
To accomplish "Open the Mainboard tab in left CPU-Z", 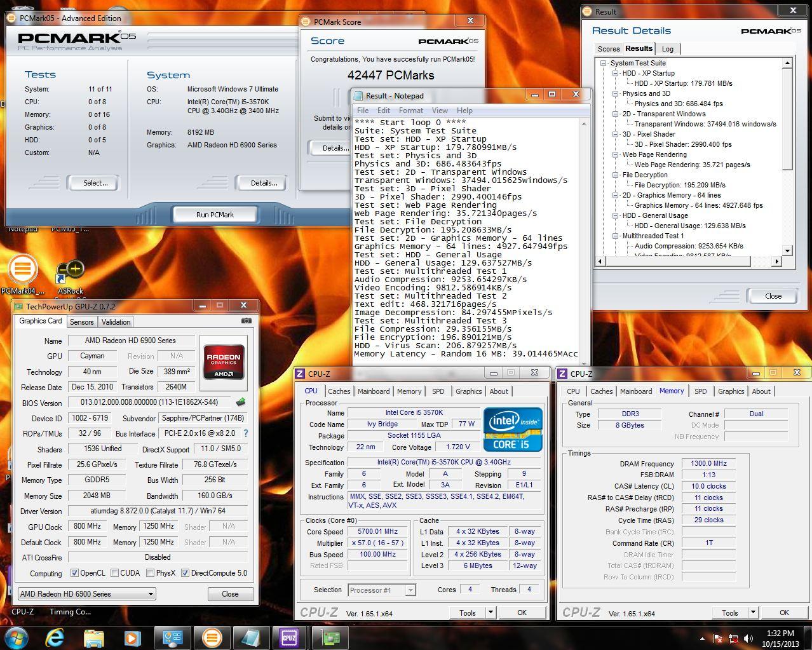I will (x=374, y=391).
